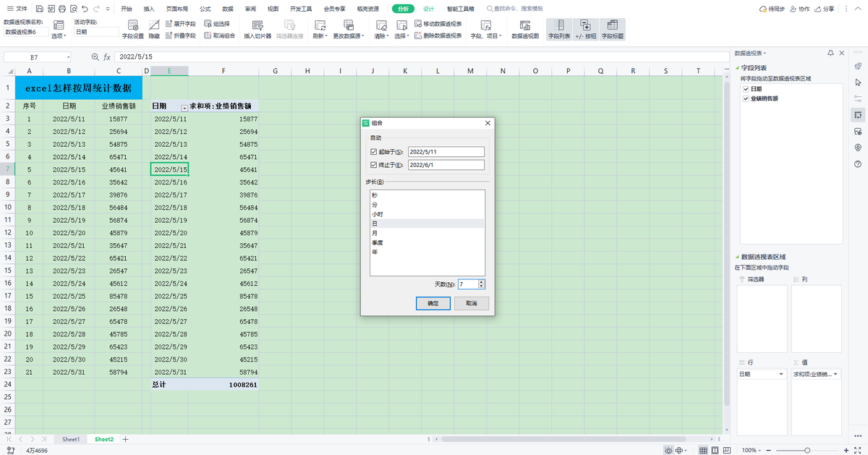Viewport: 868px width, 455px height.
Task: Click the help question-mark sidebar icon
Action: [858, 163]
